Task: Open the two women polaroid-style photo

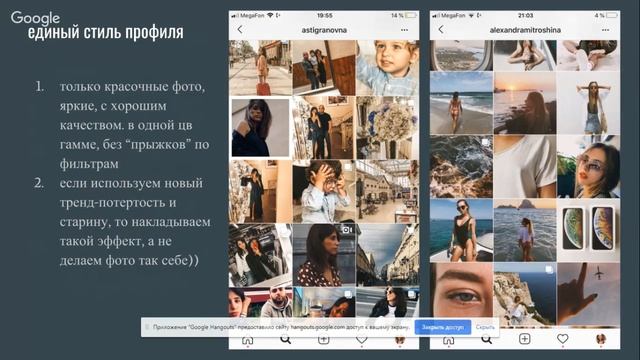Action: 260,255
